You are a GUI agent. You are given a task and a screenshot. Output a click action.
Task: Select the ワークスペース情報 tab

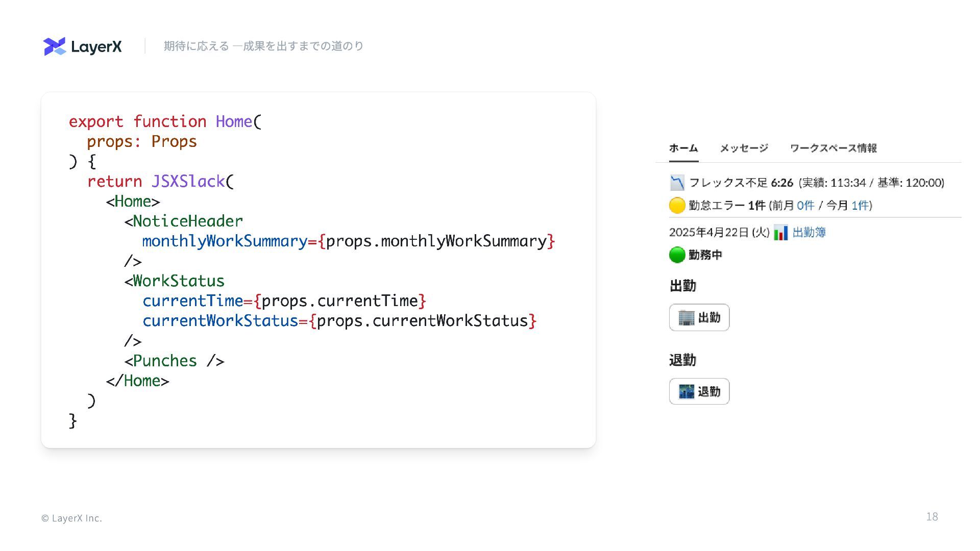pos(833,148)
